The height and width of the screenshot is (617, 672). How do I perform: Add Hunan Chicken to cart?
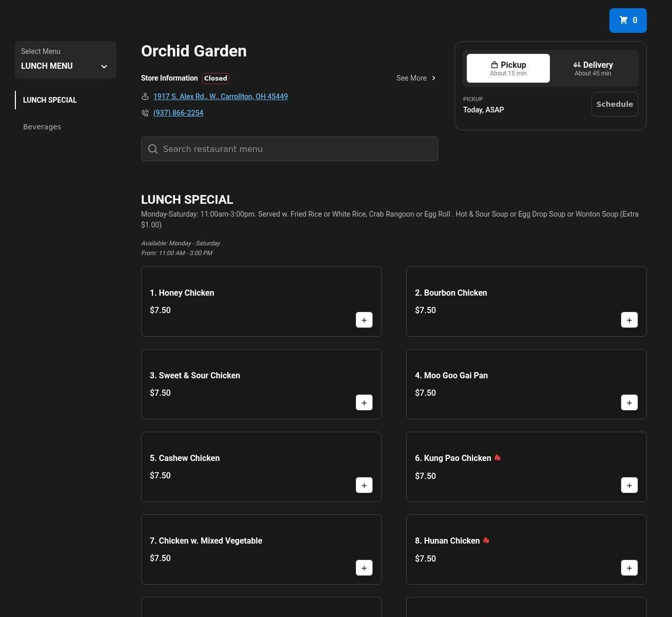(x=629, y=568)
